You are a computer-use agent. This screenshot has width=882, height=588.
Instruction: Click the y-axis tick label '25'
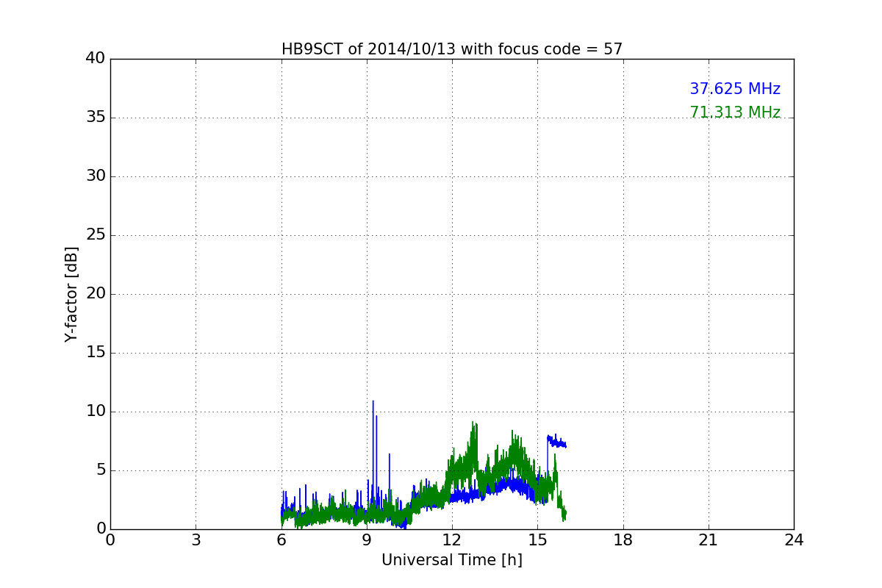(96, 235)
